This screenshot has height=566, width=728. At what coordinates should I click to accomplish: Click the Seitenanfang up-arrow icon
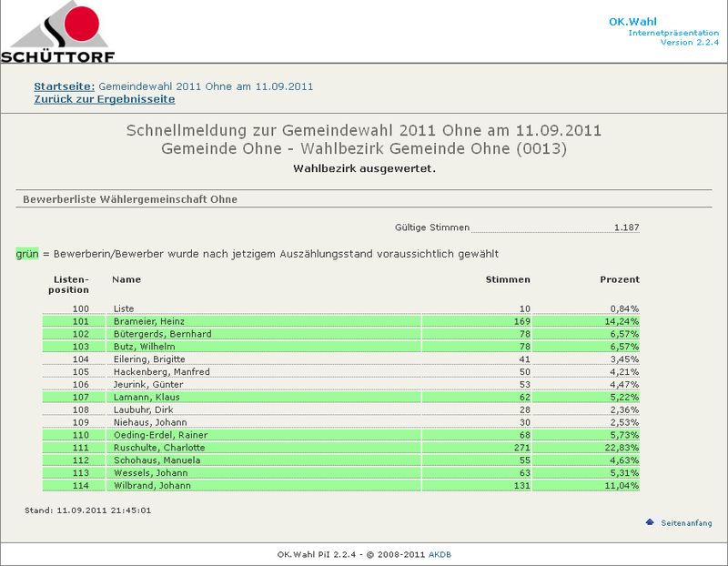click(x=650, y=522)
